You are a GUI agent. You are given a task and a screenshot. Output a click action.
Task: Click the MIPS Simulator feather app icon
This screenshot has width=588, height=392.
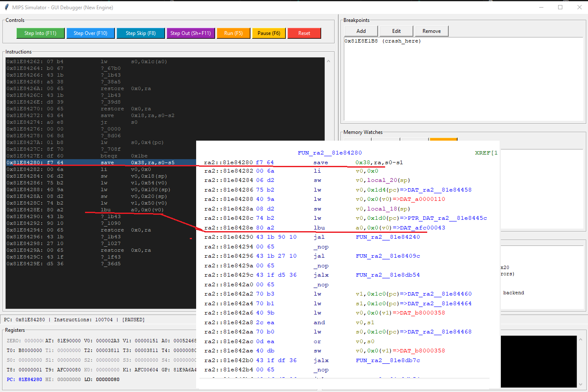tap(6, 7)
